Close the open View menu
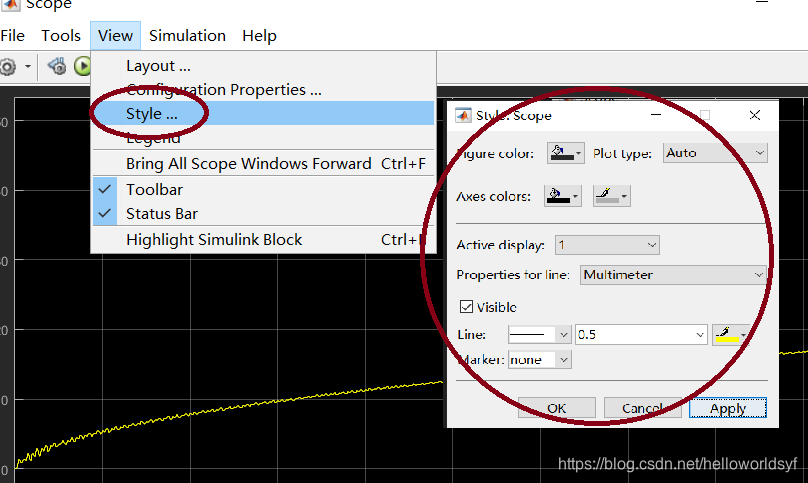Screen dimensions: 808x483 click(115, 36)
